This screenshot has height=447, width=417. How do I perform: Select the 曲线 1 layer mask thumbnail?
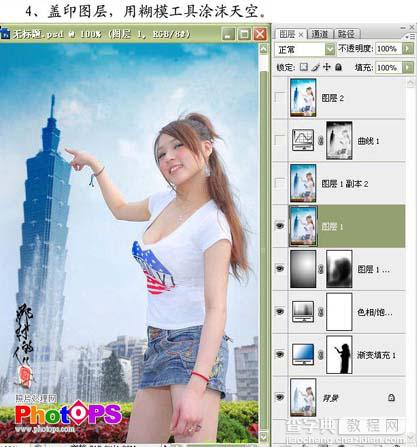tap(339, 140)
